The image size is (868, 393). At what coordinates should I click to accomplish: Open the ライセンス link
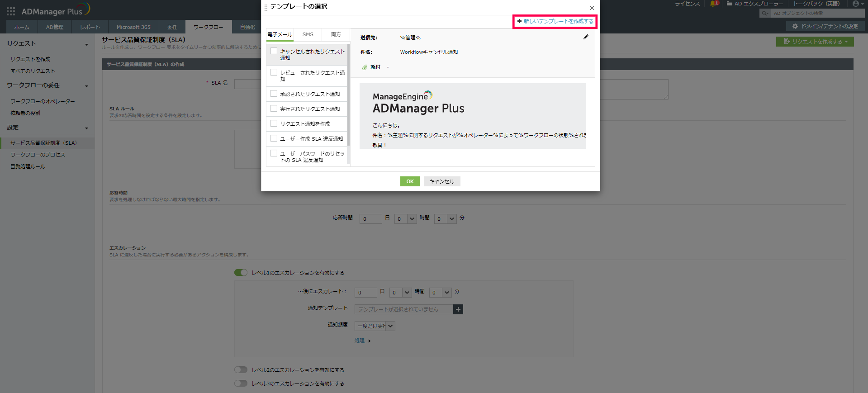coord(688,4)
